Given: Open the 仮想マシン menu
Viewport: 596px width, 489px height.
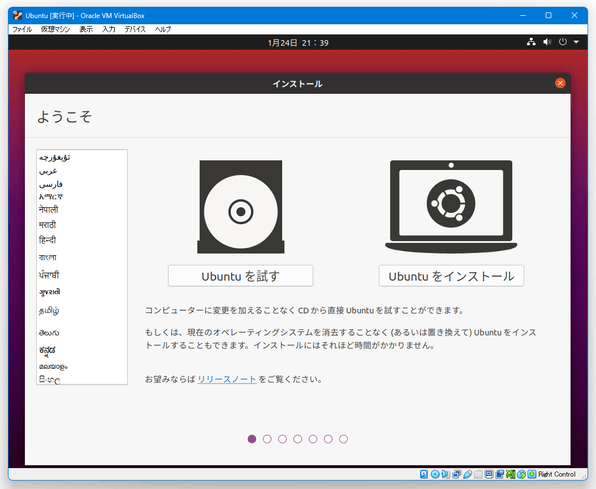Looking at the screenshot, I should (x=55, y=29).
